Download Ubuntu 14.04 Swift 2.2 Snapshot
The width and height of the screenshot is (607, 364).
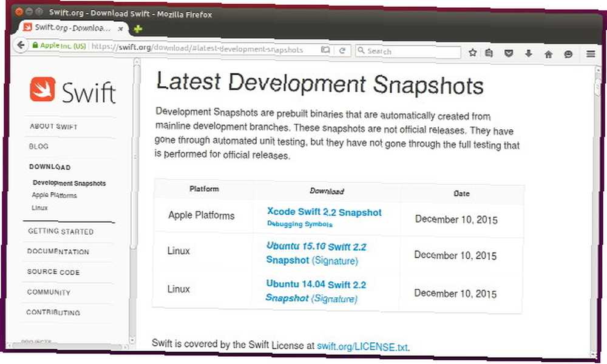[x=316, y=291]
